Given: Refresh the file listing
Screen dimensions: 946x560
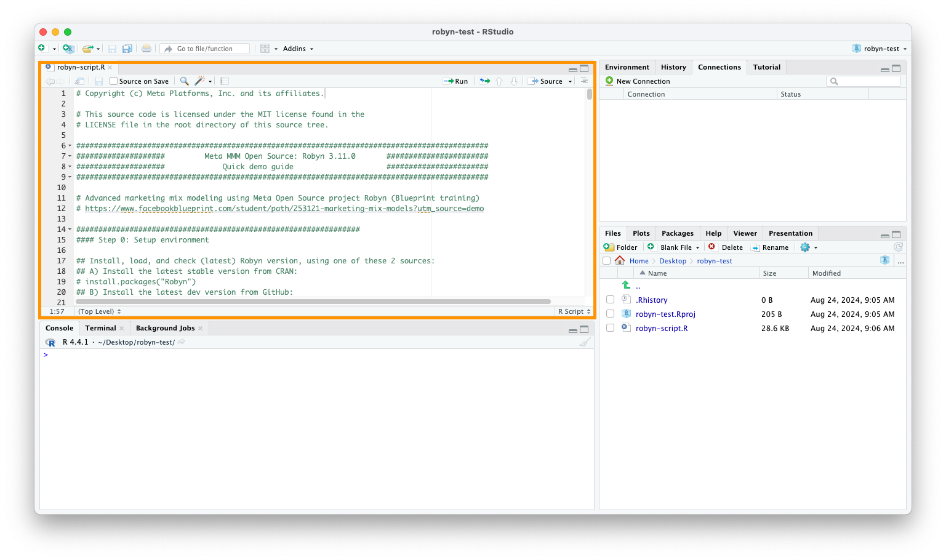Looking at the screenshot, I should coord(898,247).
